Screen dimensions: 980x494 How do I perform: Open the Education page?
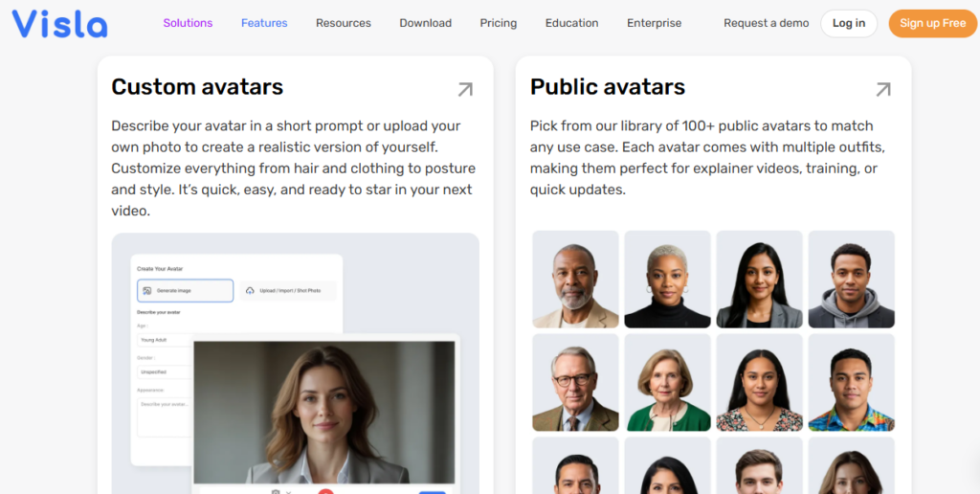[572, 23]
